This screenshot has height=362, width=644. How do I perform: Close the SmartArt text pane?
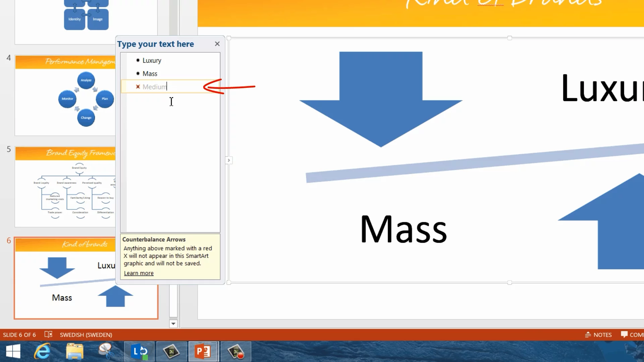[217, 44]
